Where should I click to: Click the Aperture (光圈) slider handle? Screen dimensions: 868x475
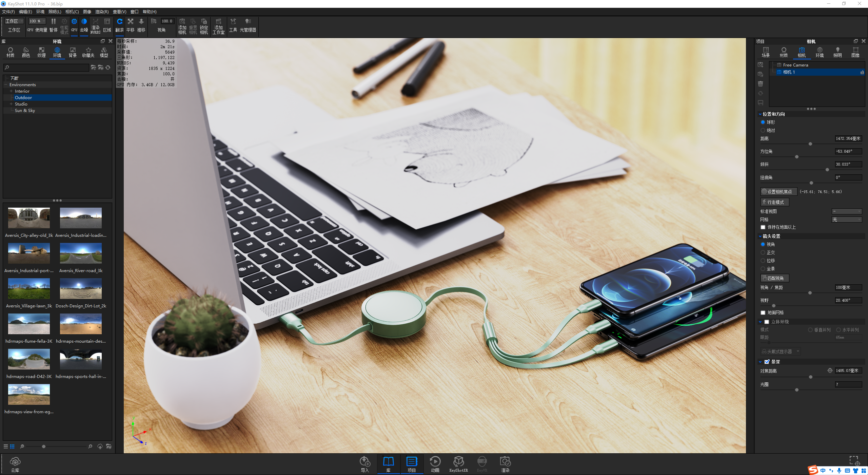click(x=797, y=390)
